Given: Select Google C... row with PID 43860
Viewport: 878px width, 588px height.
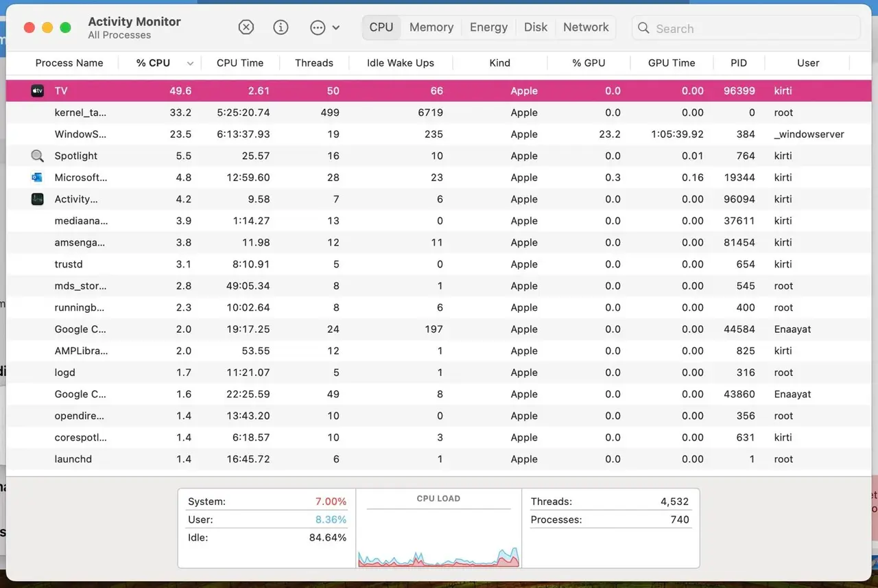Looking at the screenshot, I should click(439, 395).
